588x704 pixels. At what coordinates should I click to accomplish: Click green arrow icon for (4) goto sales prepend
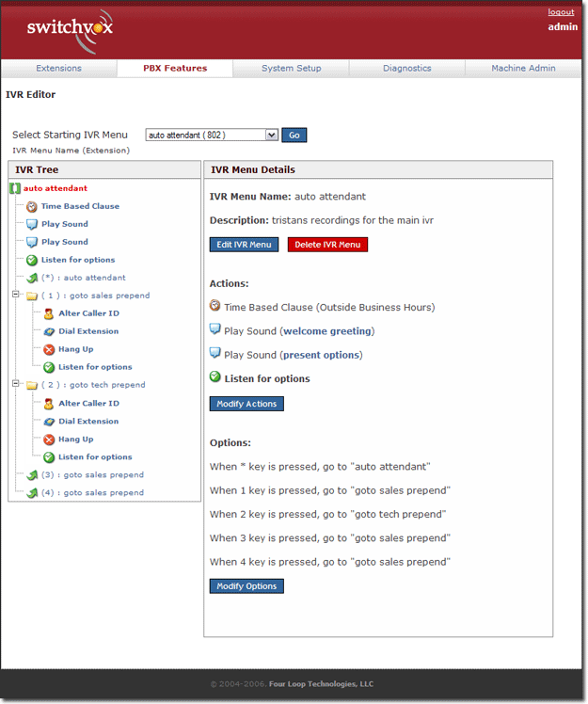32,493
